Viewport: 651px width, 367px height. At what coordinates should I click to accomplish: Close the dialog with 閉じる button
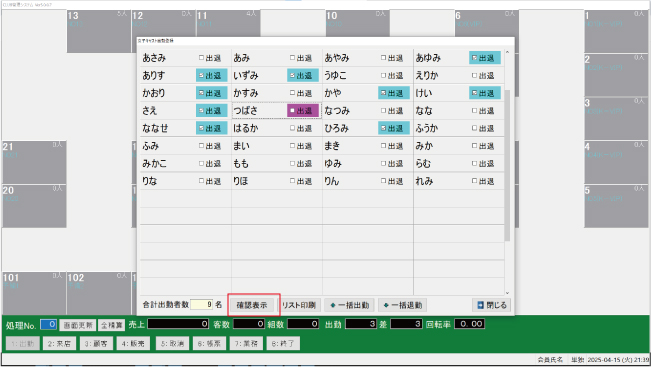(x=492, y=305)
